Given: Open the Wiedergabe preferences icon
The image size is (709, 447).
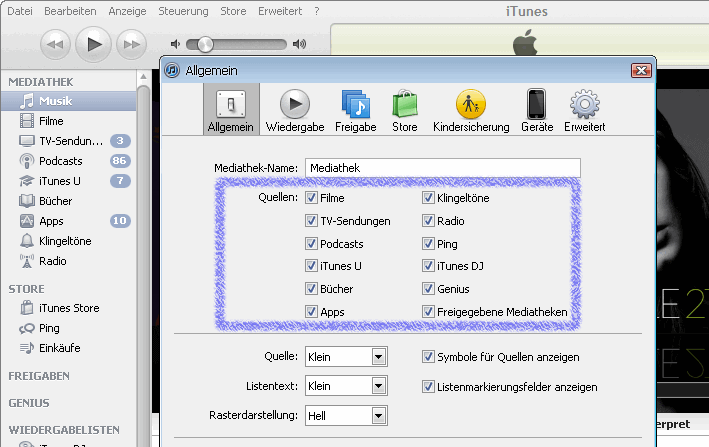Looking at the screenshot, I should [x=295, y=104].
